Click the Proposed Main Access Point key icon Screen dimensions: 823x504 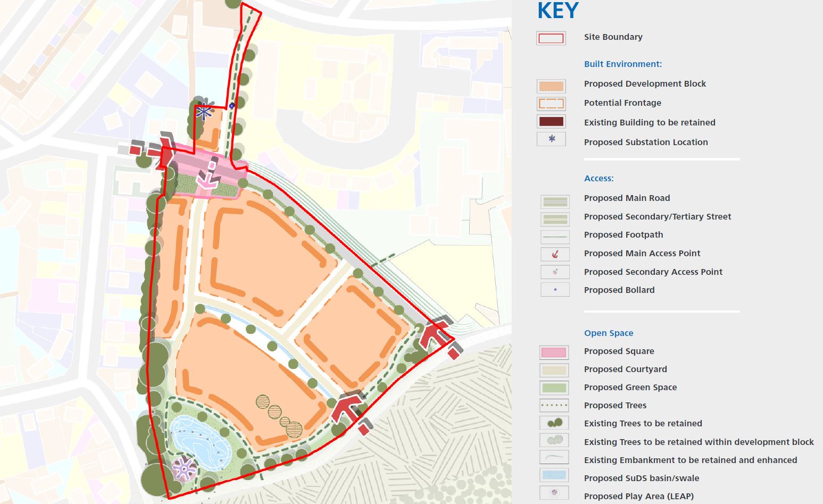tap(555, 254)
